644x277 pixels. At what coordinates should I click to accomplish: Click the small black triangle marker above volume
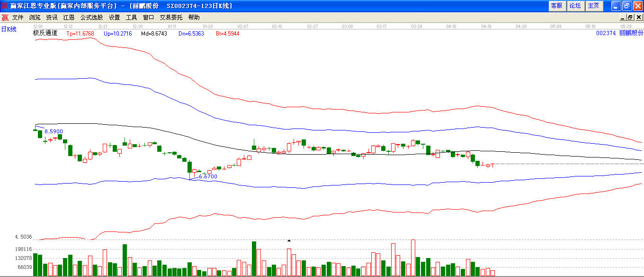pyautogui.click(x=289, y=240)
